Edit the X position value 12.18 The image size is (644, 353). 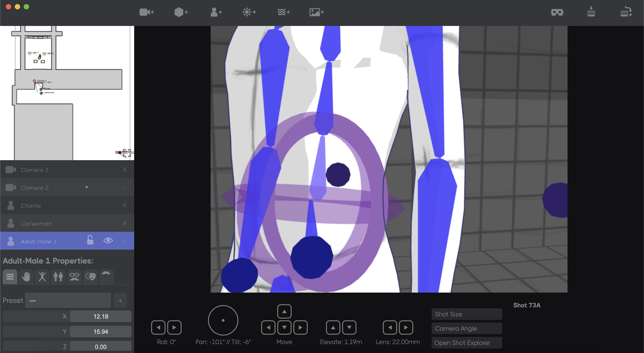coord(101,317)
